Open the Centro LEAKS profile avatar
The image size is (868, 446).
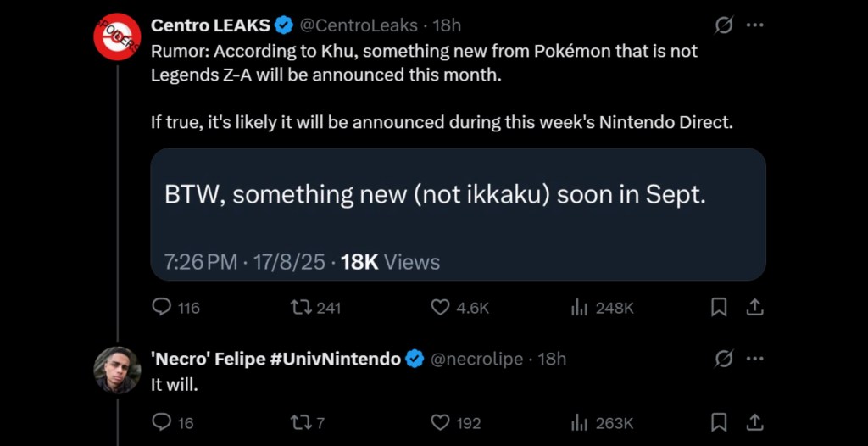[x=116, y=36]
